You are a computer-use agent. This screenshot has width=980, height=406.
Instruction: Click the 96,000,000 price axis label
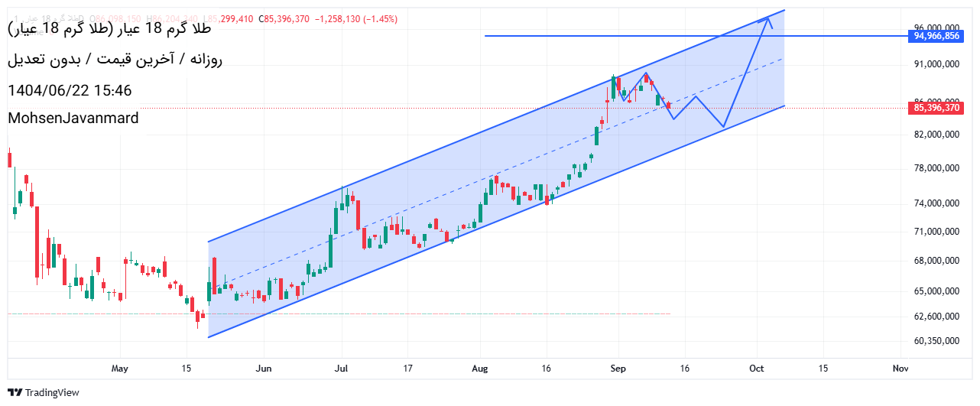pyautogui.click(x=936, y=26)
